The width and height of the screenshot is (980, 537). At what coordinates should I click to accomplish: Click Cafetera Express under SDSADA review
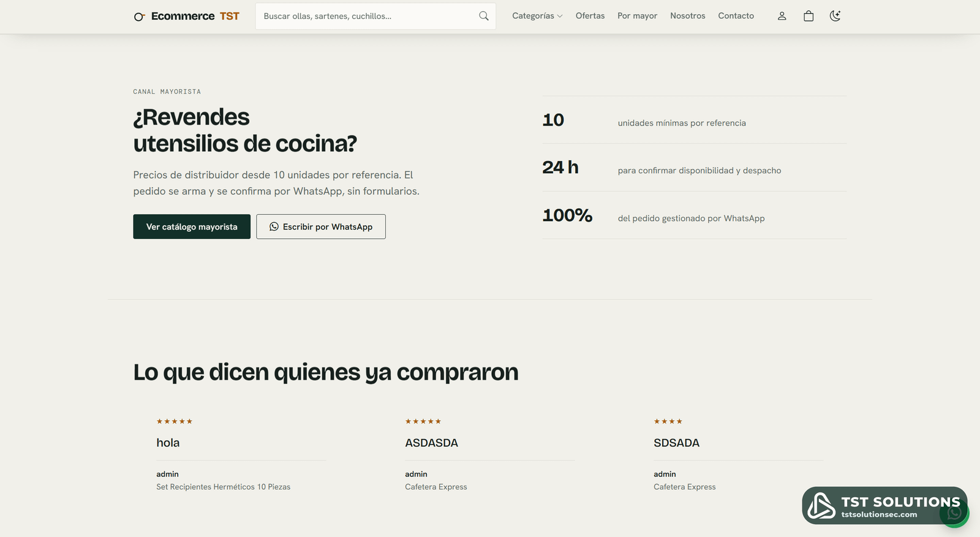coord(684,487)
